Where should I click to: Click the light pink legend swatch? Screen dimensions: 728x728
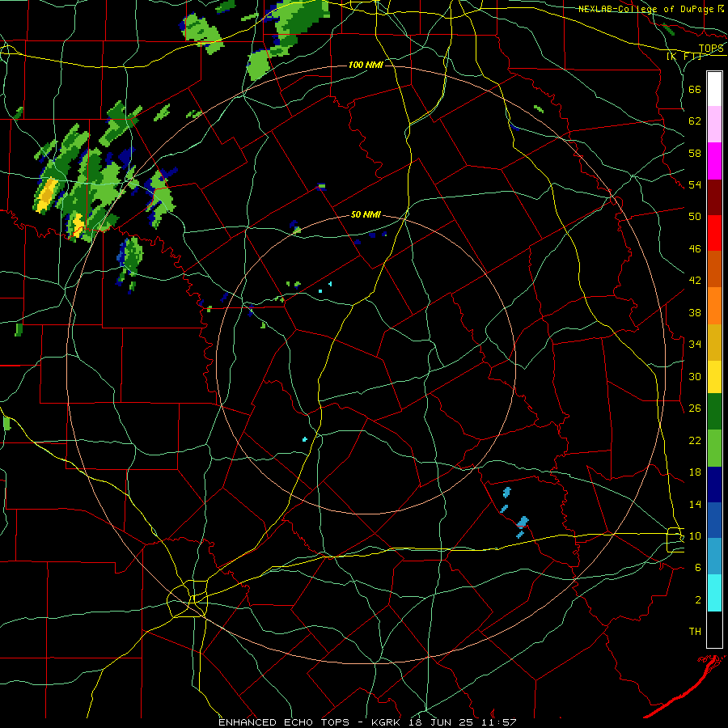[x=714, y=124]
